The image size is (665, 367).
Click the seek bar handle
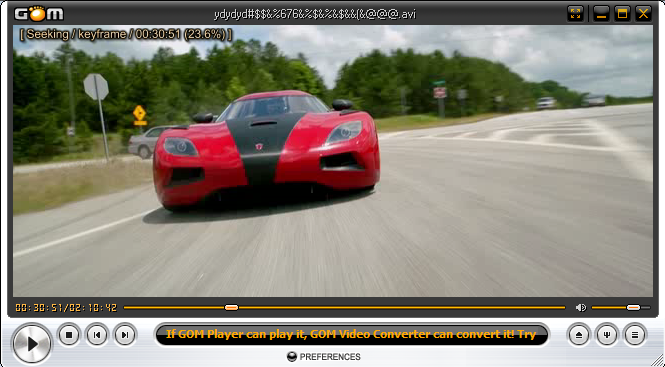[231, 308]
